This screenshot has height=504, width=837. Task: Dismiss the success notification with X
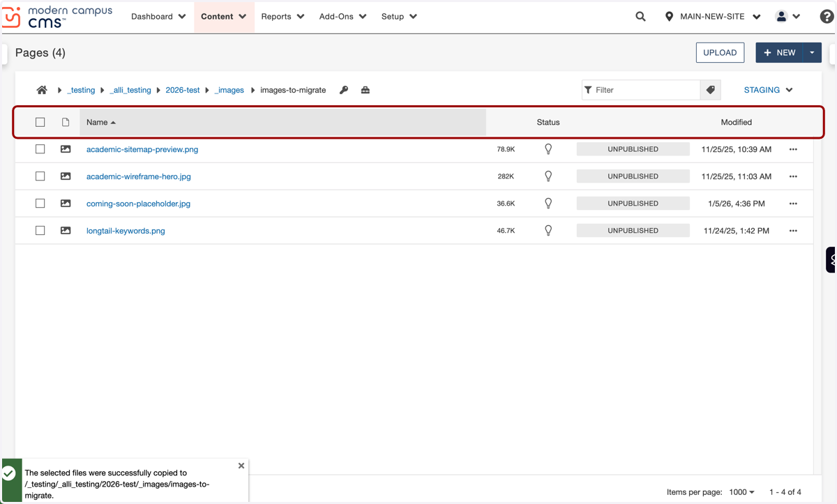point(241,466)
